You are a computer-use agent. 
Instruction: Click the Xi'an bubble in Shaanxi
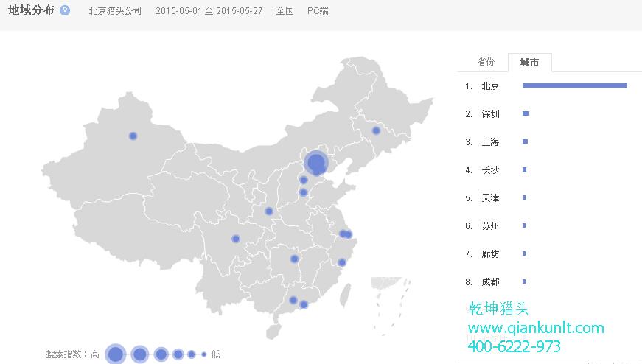pyautogui.click(x=269, y=211)
